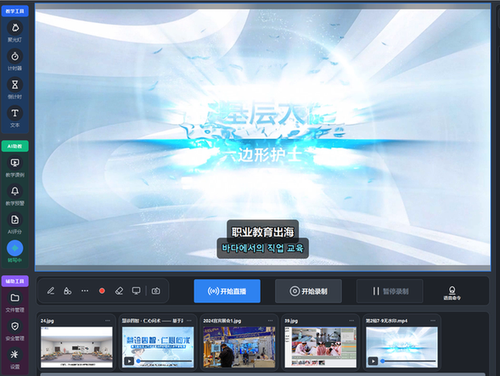Click the green AI助教 section label
The width and height of the screenshot is (500, 376).
click(x=15, y=146)
